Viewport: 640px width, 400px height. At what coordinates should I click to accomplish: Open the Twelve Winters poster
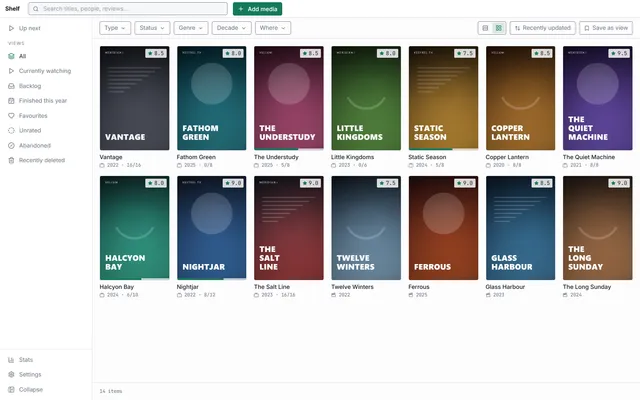366,228
